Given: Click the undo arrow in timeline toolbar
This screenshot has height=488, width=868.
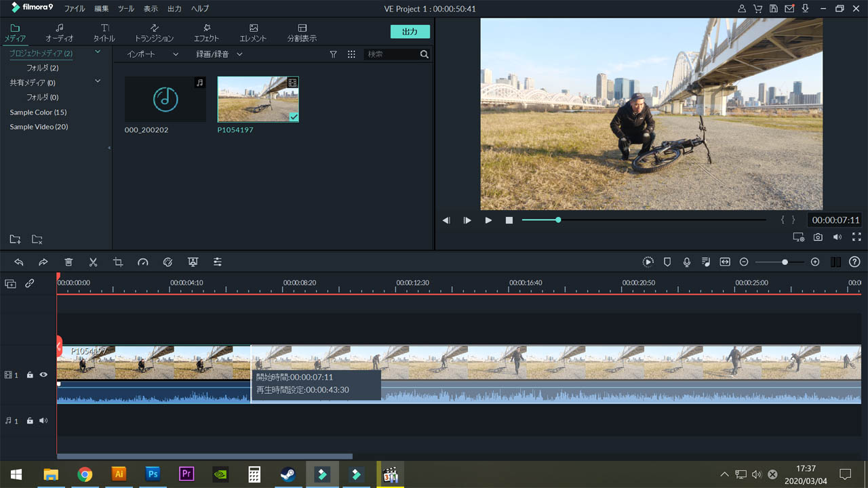Looking at the screenshot, I should (x=19, y=262).
